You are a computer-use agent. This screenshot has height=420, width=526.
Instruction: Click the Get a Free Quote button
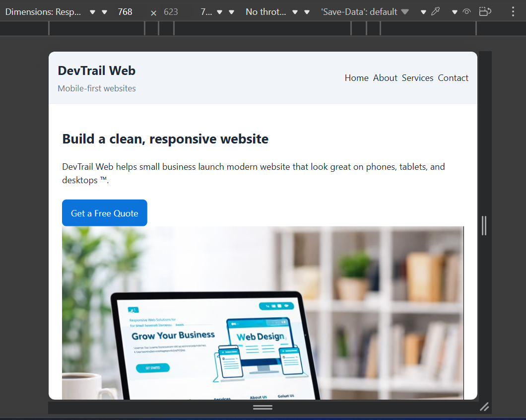point(105,213)
